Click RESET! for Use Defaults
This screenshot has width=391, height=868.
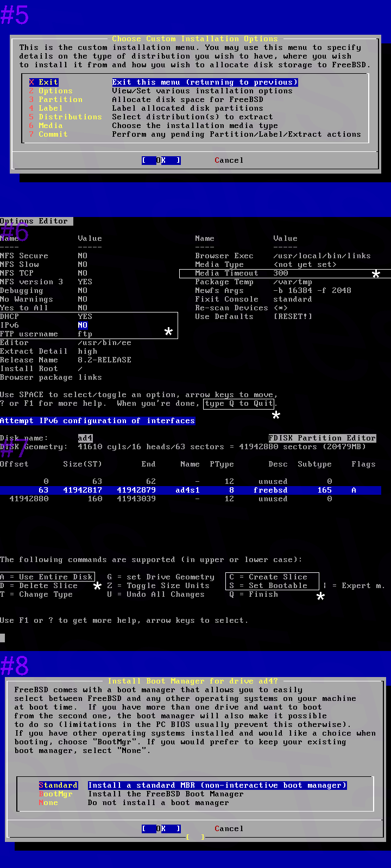pyautogui.click(x=293, y=317)
